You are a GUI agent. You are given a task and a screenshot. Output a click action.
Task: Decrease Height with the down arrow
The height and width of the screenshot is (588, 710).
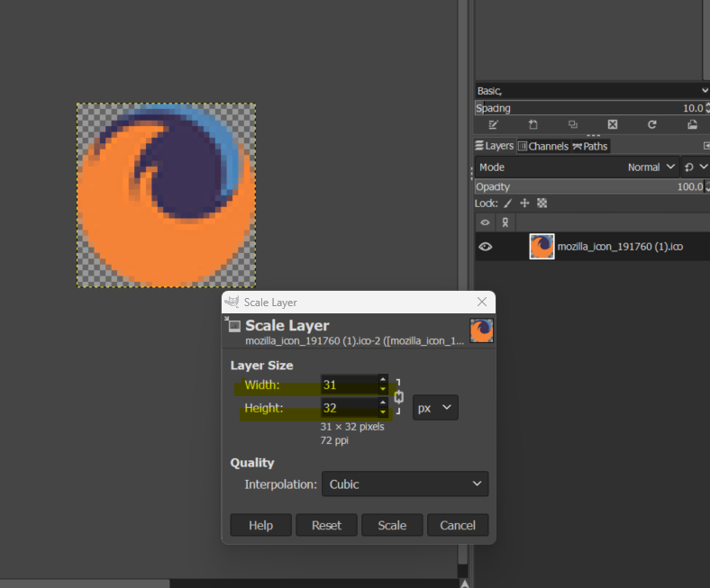(x=383, y=412)
